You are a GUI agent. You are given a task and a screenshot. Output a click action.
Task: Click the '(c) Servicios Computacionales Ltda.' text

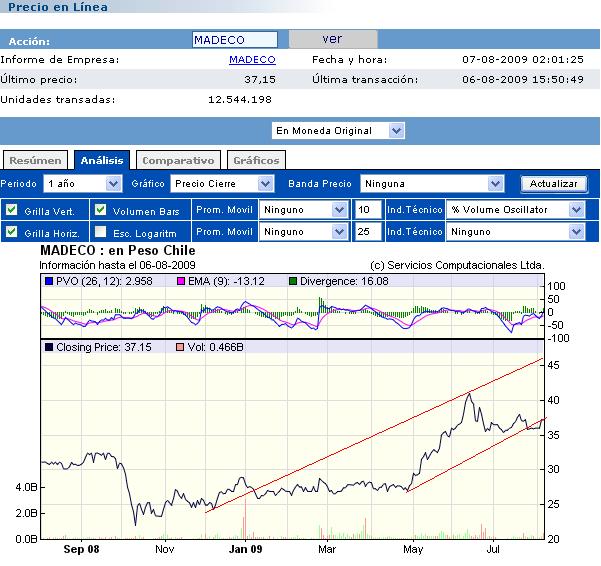pos(457,265)
